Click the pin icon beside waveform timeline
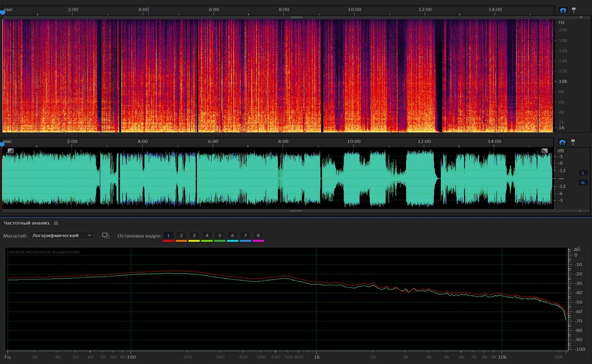Screen dimensions: 592x364 pyautogui.click(x=574, y=142)
